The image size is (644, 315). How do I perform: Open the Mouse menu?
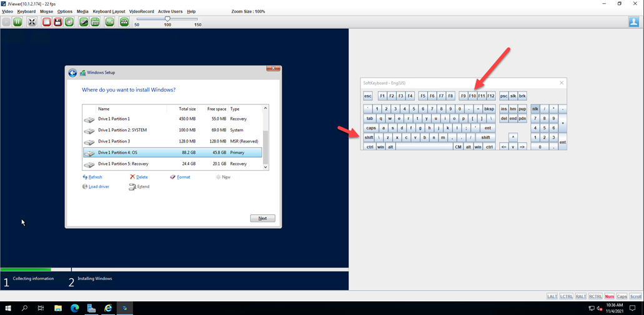[x=46, y=11]
